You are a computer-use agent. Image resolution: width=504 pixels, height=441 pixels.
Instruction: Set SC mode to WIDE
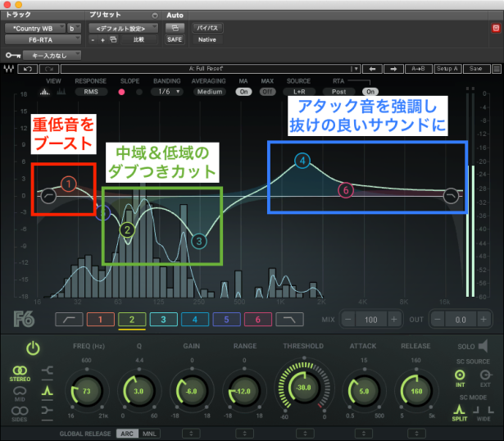point(484,412)
